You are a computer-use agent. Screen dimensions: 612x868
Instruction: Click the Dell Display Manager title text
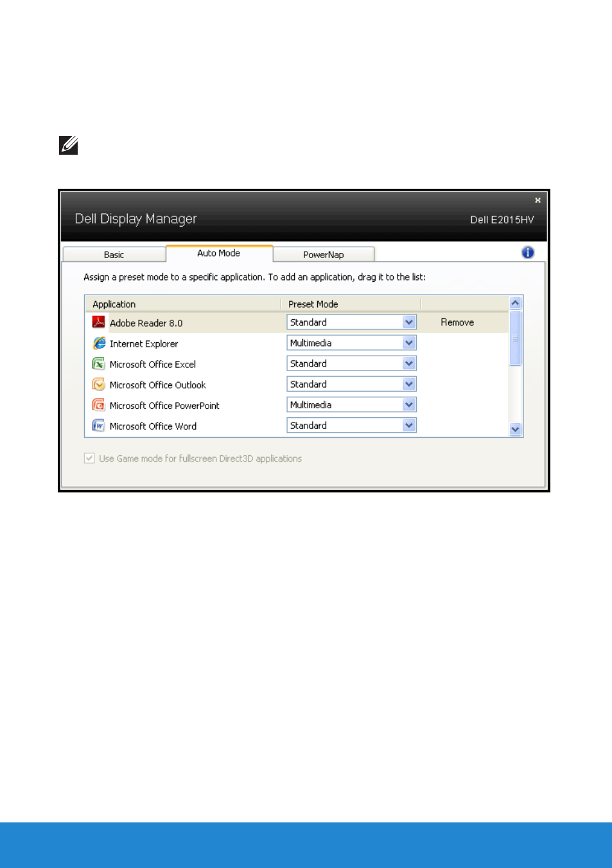coord(136,219)
